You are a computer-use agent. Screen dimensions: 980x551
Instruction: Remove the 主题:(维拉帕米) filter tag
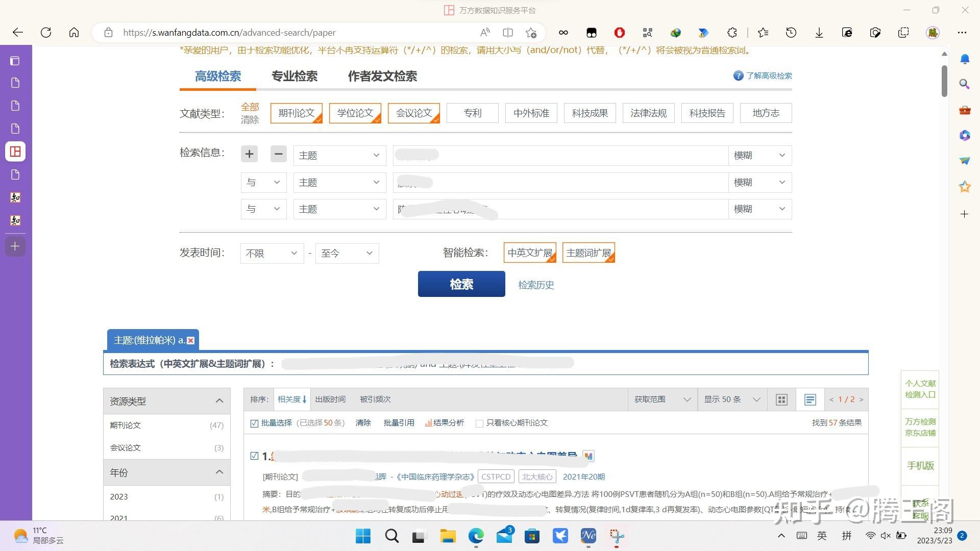pyautogui.click(x=190, y=340)
